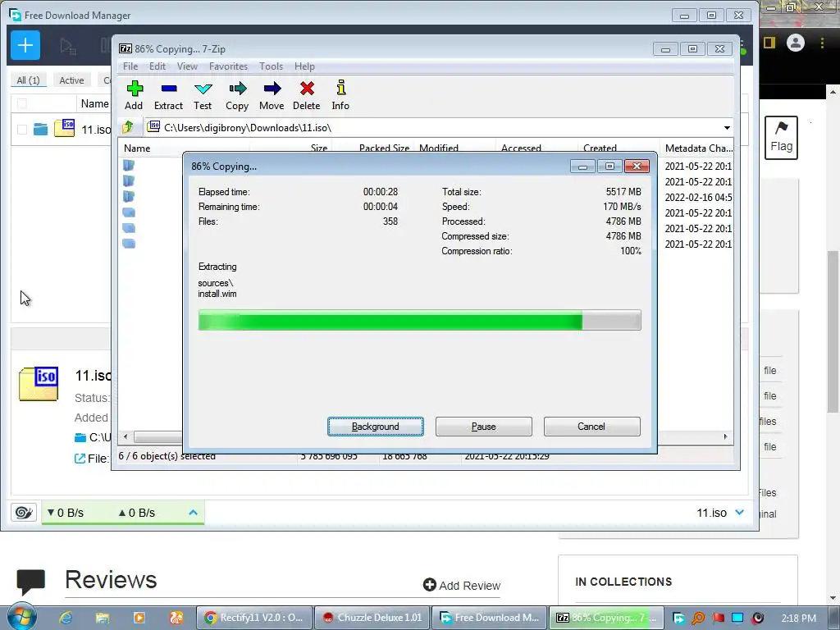Screen dimensions: 840x630
Task: Click the Move icon in 7-Zip toolbar
Action: 272,89
